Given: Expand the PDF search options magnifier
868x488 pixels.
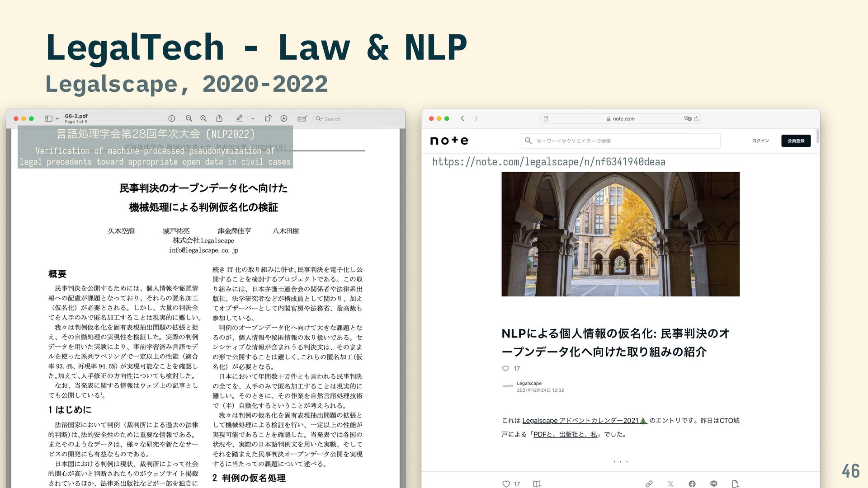Looking at the screenshot, I should click(319, 119).
